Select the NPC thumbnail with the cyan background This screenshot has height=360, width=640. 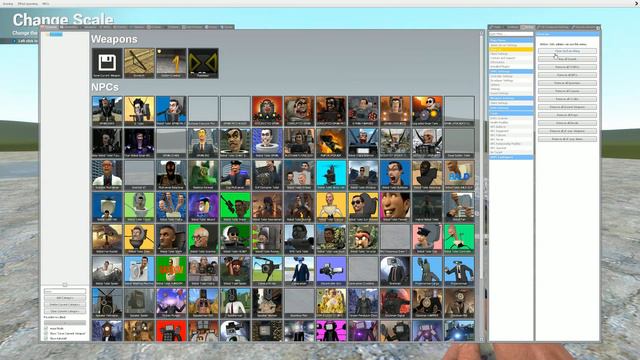click(x=331, y=175)
